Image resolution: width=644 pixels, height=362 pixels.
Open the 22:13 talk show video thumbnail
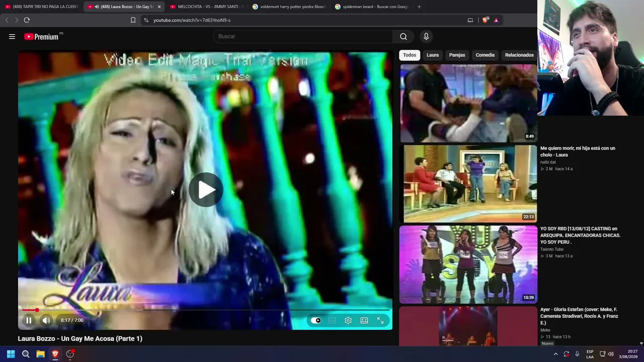468,184
